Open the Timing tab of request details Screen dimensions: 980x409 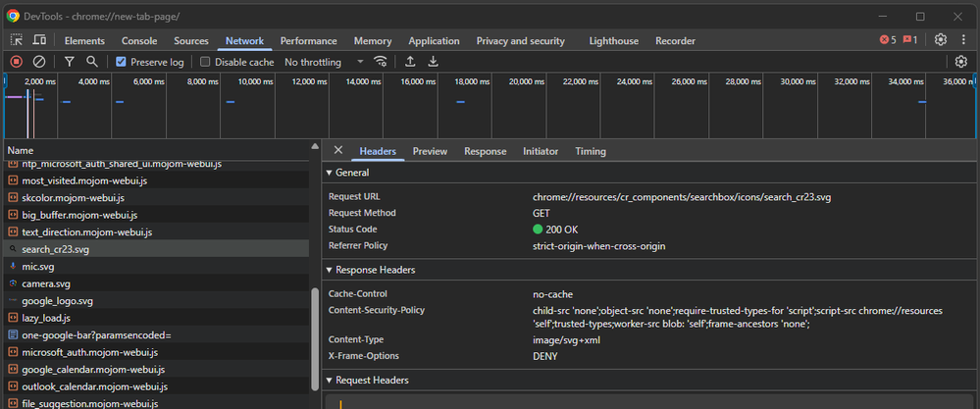(590, 151)
